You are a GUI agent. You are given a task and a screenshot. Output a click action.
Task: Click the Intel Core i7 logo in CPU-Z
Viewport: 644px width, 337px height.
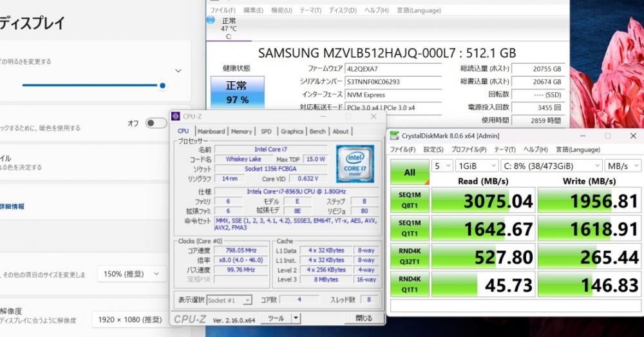(x=355, y=164)
